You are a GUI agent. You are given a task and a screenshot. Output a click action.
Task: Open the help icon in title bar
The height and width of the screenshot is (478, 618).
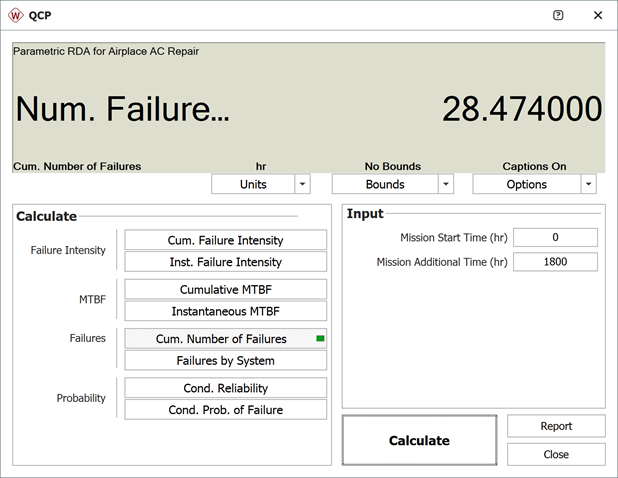pos(558,16)
